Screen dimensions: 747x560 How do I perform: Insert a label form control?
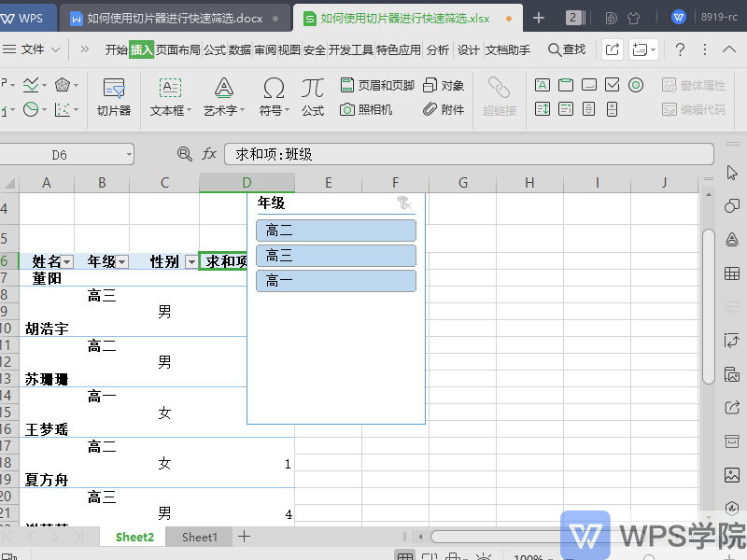[x=543, y=85]
